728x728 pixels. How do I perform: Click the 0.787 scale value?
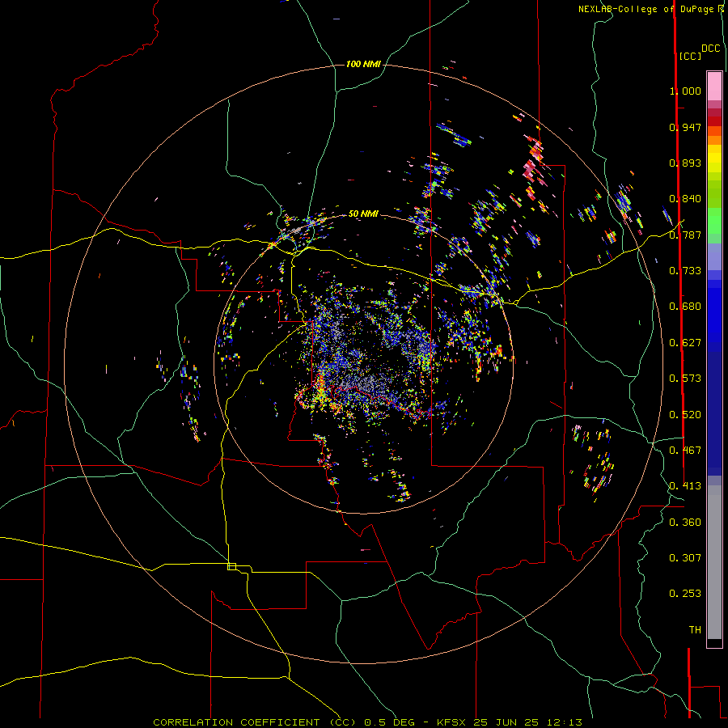pos(685,235)
